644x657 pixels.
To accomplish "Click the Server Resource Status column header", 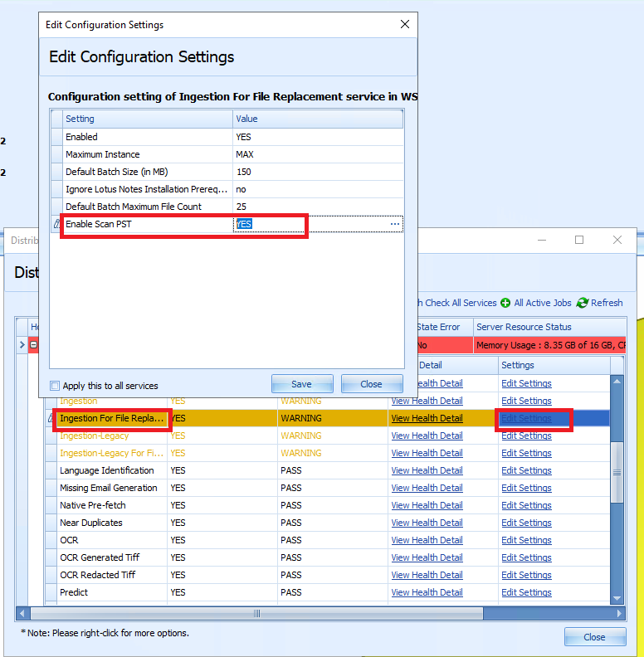I will pyautogui.click(x=549, y=327).
